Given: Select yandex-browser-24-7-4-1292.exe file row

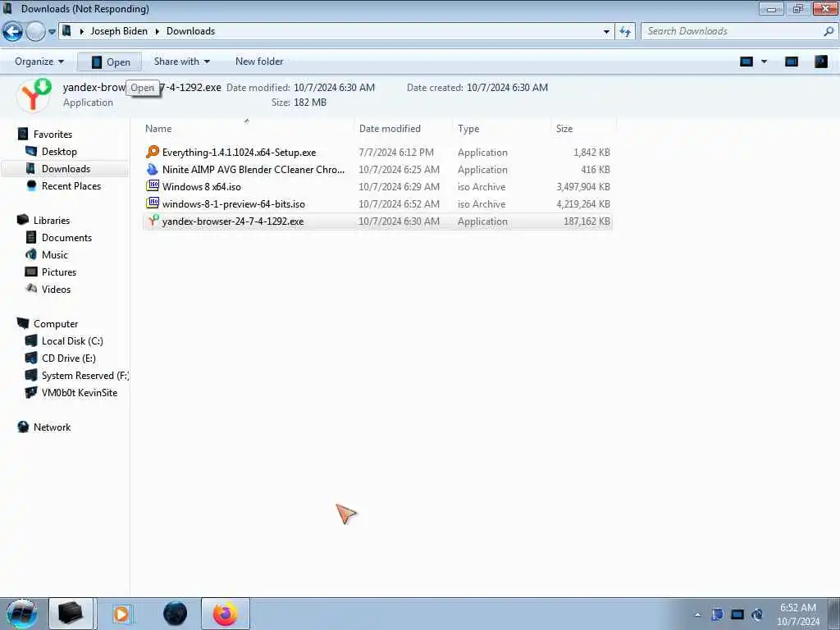Looking at the screenshot, I should (377, 221).
